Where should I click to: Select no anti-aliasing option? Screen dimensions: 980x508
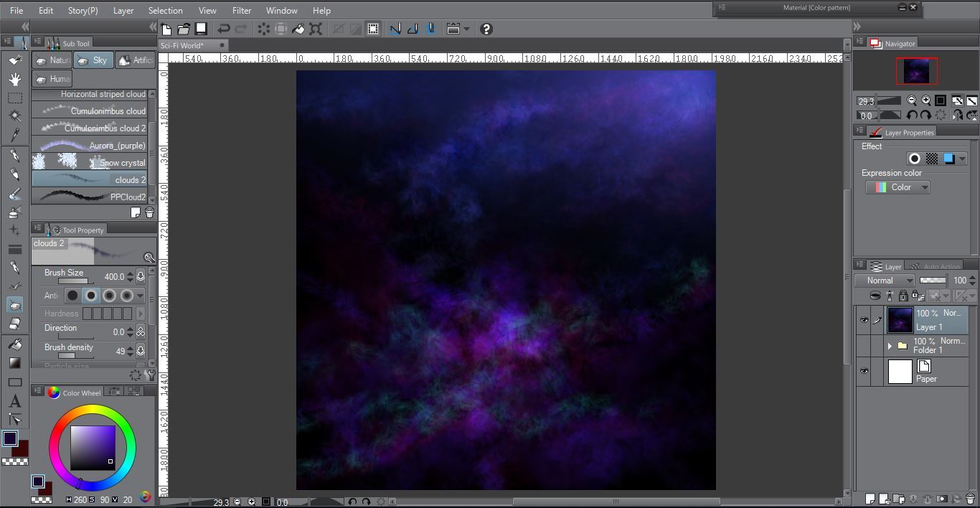72,295
